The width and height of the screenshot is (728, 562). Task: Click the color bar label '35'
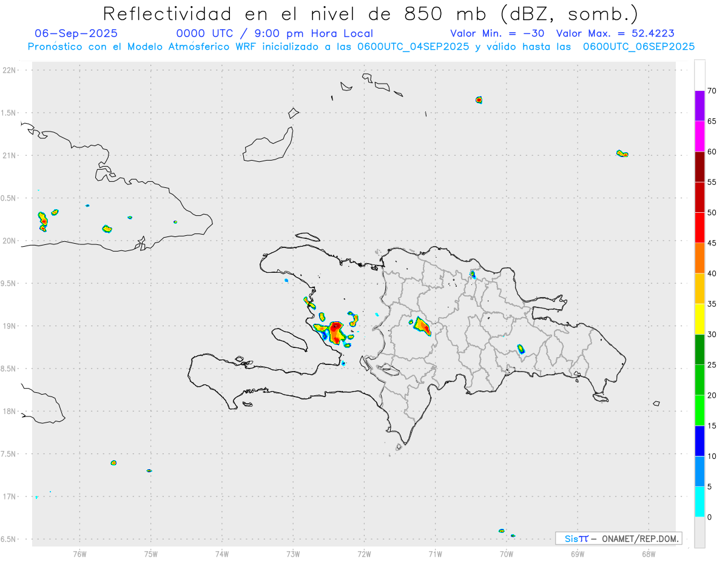[x=712, y=304]
